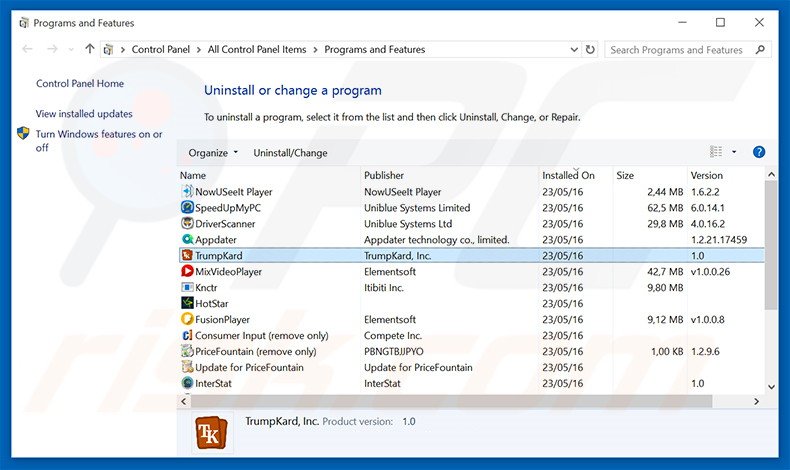Click the MixVideoPlayer program icon
The height and width of the screenshot is (470, 790).
[187, 272]
